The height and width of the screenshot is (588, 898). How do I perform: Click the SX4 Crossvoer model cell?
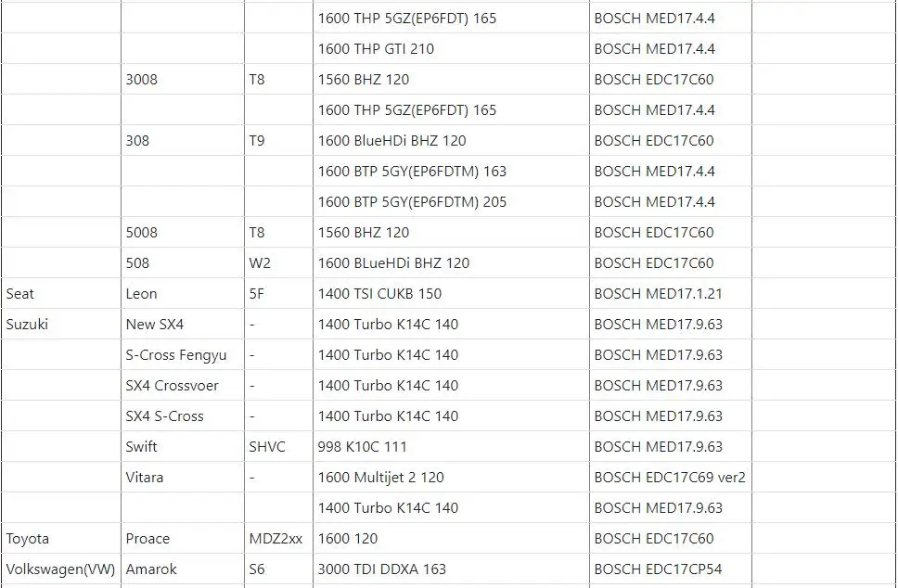tap(183, 385)
